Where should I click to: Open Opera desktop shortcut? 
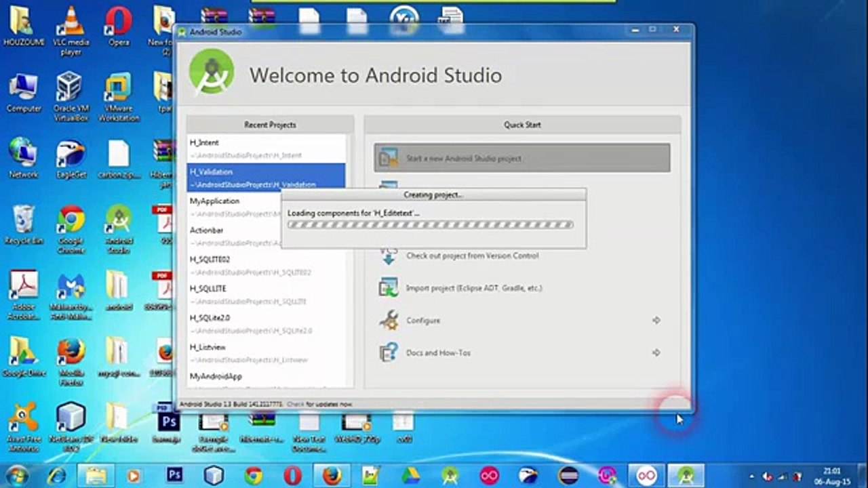pos(119,27)
